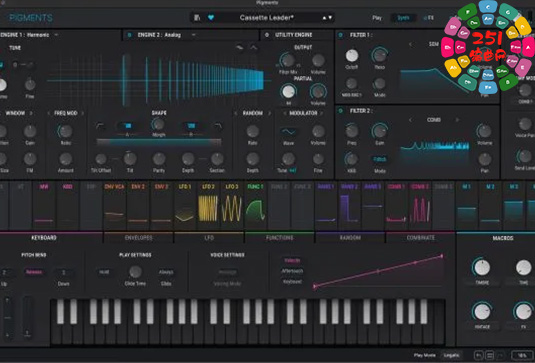535x363 pixels.
Task: Select next Filter 2 type arrow
Action: [x=458, y=120]
